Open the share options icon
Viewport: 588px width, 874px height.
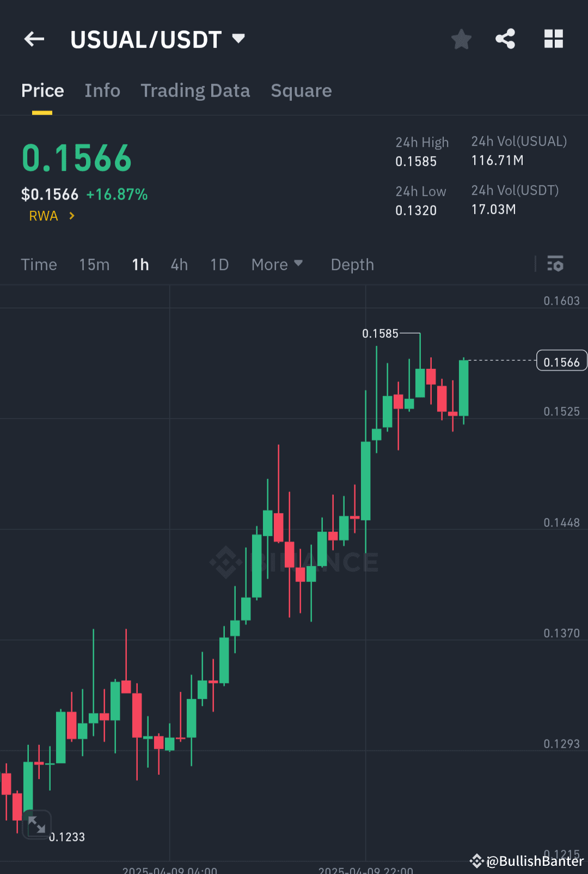(x=505, y=39)
